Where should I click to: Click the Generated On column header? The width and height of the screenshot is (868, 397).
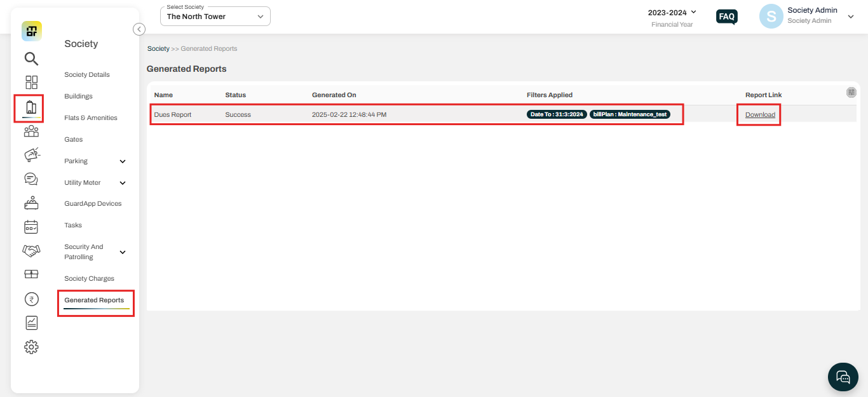(x=334, y=95)
